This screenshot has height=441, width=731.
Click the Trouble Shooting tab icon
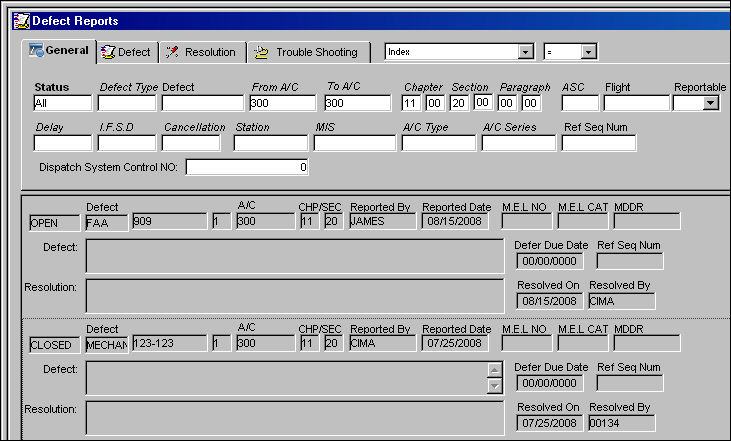point(261,52)
